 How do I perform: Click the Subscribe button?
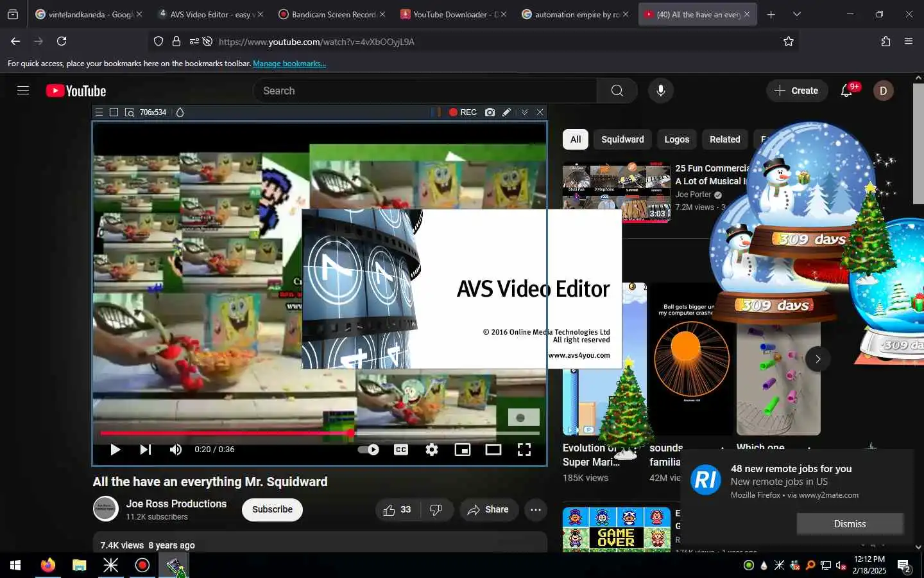272,510
